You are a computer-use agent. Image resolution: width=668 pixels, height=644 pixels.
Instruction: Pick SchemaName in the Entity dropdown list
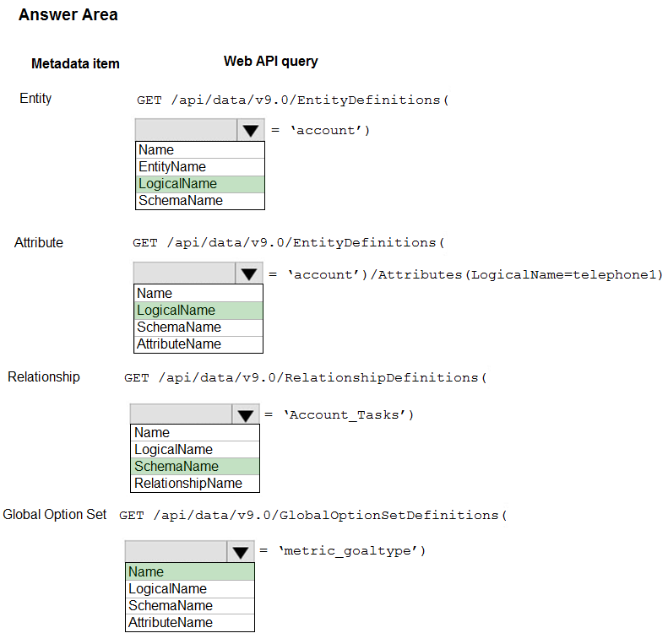point(200,201)
